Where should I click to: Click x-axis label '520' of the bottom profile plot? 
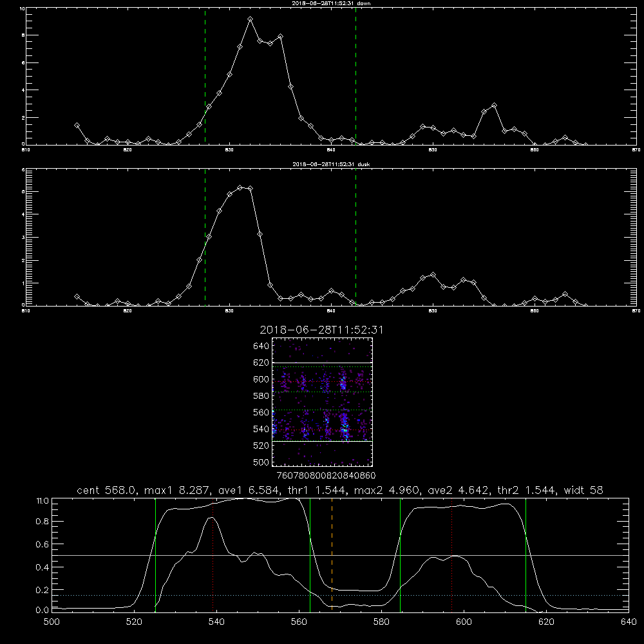[134, 622]
